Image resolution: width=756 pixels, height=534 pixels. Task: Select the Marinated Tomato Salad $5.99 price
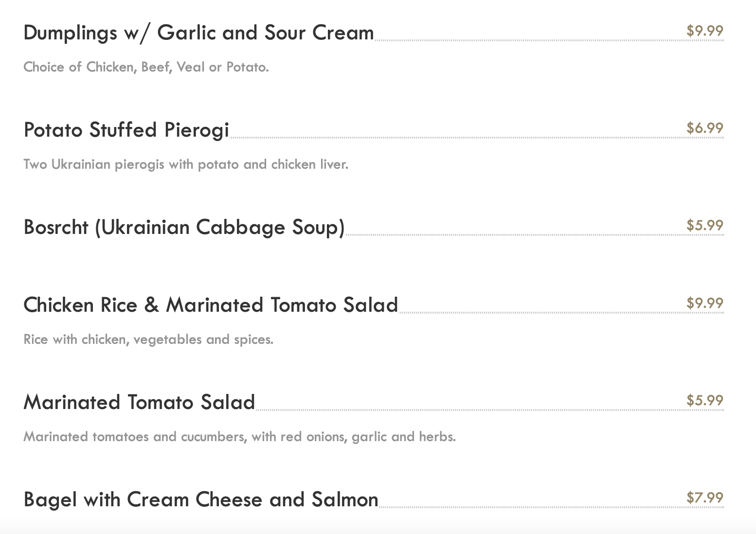tap(705, 401)
